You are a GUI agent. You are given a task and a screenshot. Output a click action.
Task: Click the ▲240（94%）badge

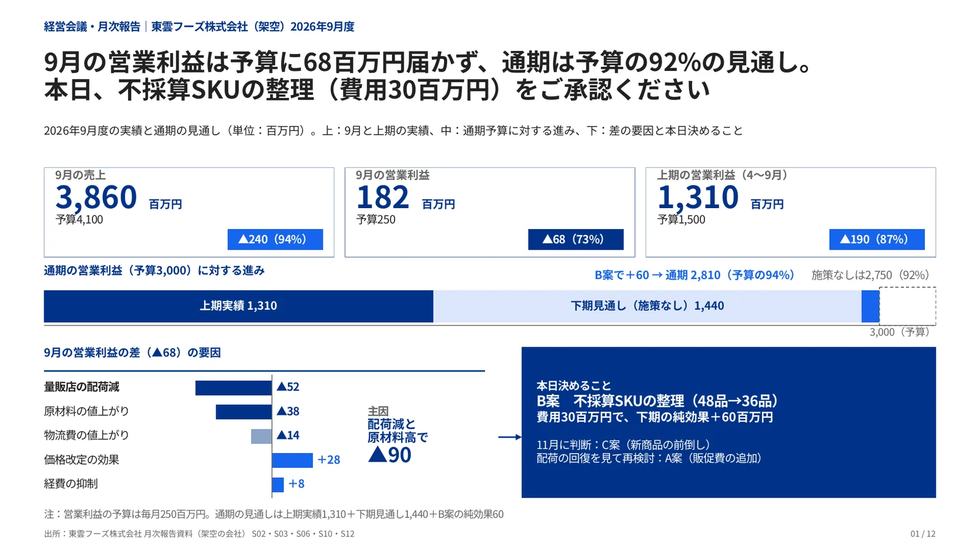(275, 239)
